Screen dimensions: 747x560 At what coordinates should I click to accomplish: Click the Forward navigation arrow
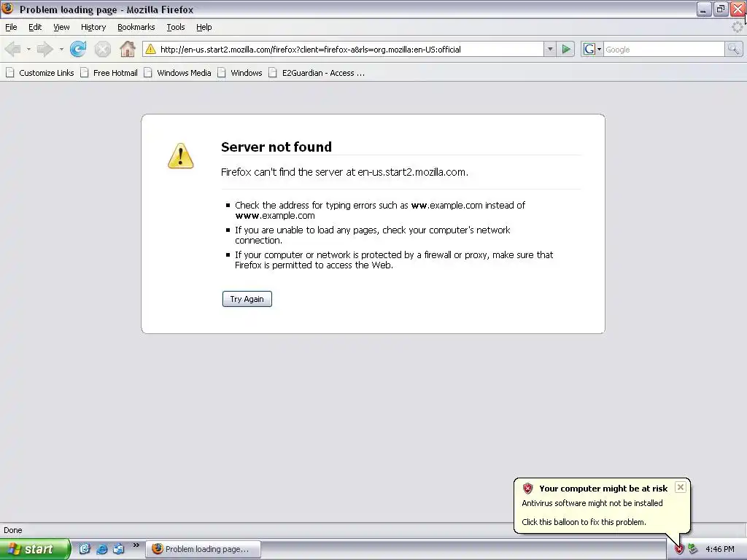coord(44,49)
